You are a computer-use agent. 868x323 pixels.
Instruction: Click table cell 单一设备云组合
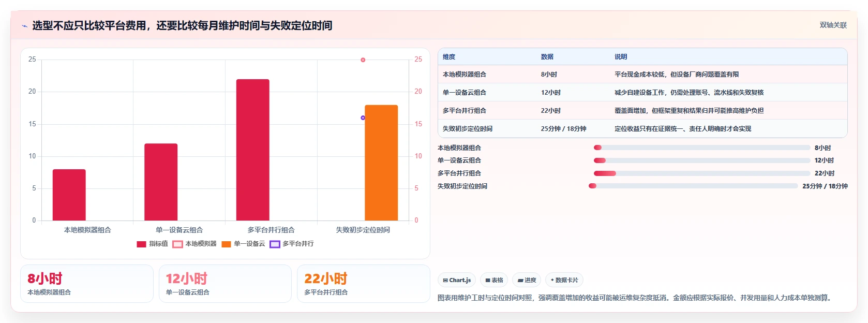click(465, 93)
